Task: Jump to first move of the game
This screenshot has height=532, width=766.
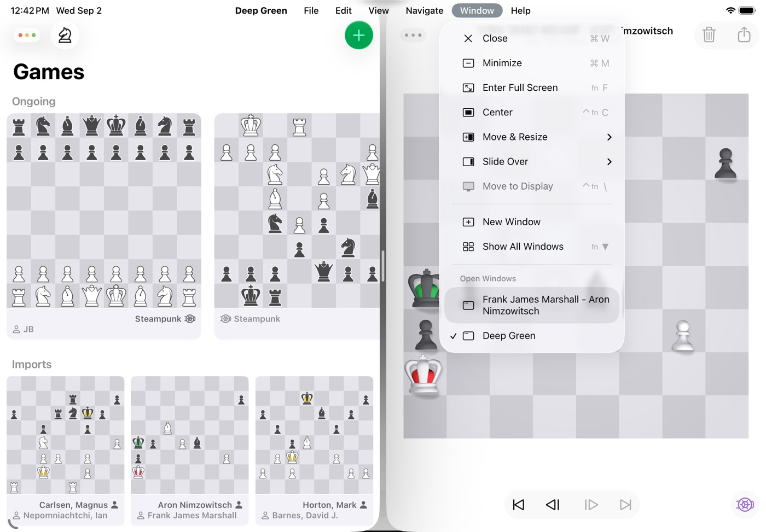Action: click(519, 505)
